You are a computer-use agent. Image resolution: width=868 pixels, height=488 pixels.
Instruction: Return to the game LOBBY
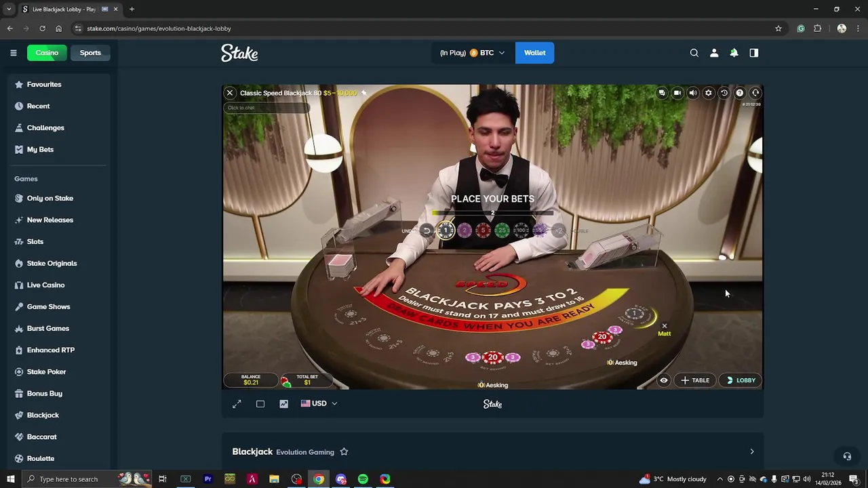pos(741,380)
